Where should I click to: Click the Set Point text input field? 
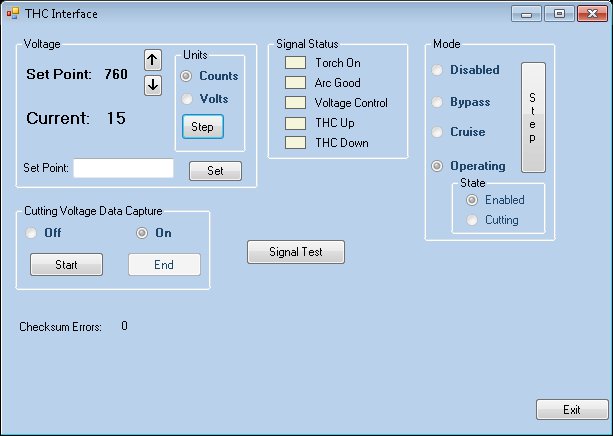[123, 168]
